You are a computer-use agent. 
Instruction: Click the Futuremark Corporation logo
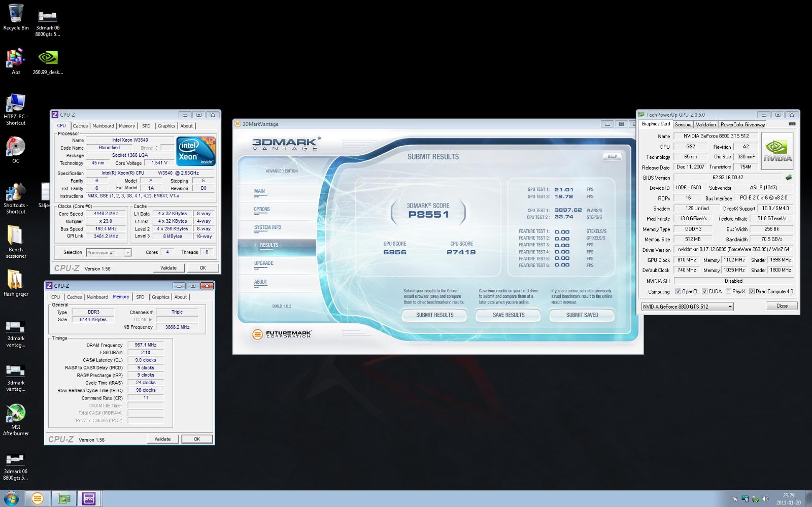(x=282, y=334)
